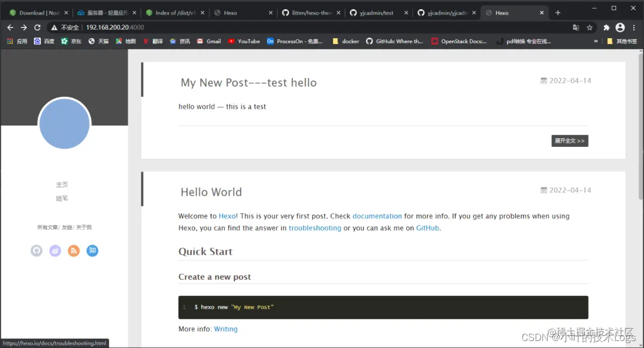
Task: Click the Quick Start heading
Action: pyautogui.click(x=205, y=252)
